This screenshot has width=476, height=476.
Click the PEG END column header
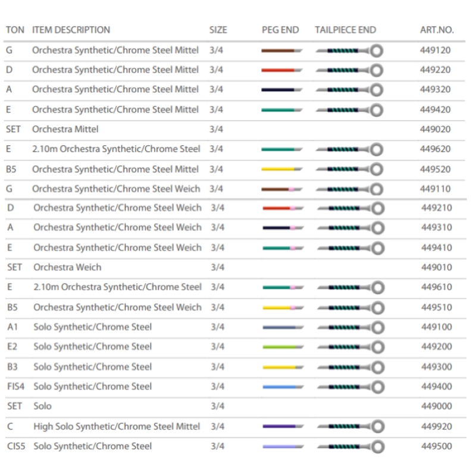(280, 30)
